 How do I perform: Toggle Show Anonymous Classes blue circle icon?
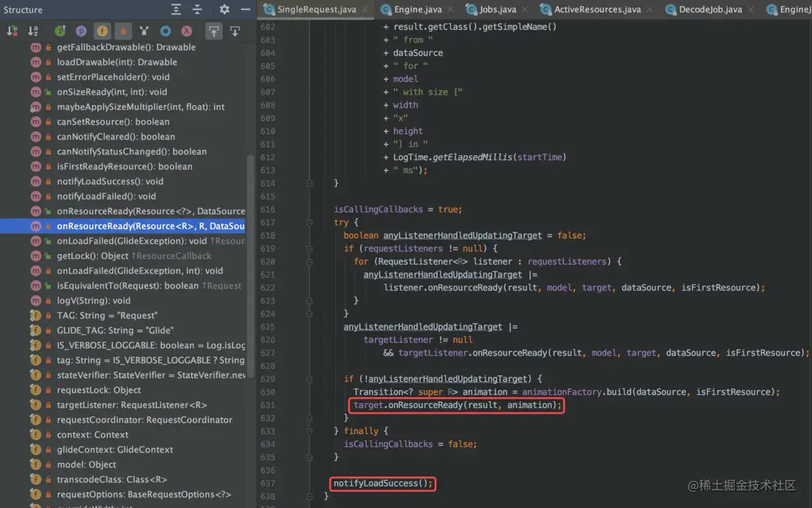(165, 31)
